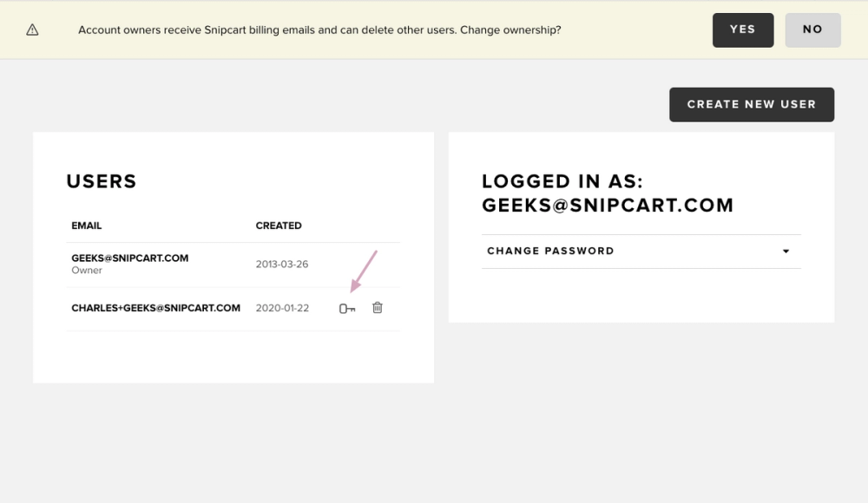Viewport: 868px width, 503px height.
Task: Select the charles+geeks@snipcart.com user email
Action: [156, 308]
